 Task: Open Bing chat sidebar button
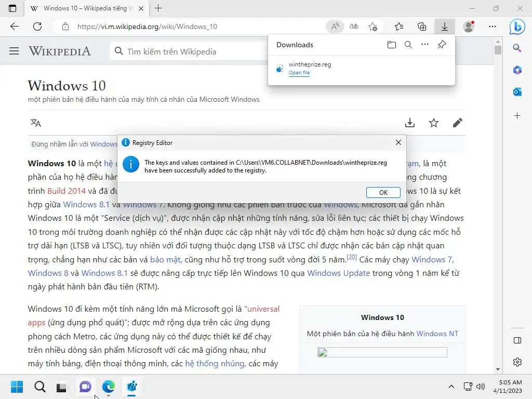click(x=517, y=26)
